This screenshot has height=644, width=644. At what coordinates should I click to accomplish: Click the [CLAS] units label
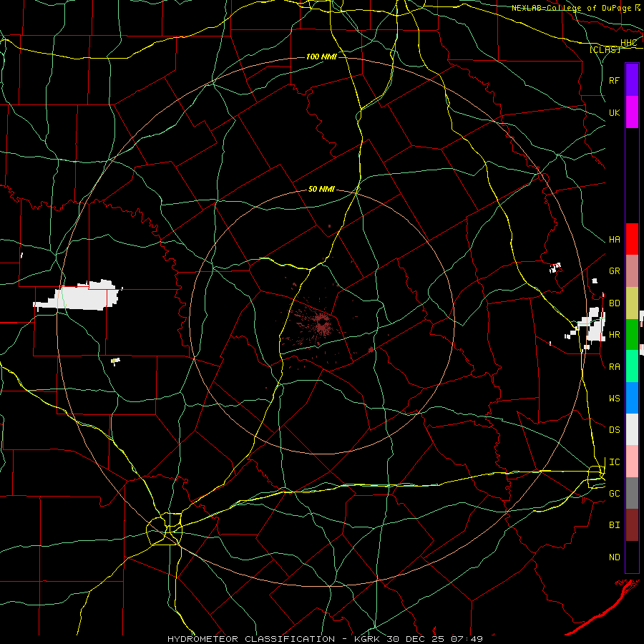tap(605, 49)
